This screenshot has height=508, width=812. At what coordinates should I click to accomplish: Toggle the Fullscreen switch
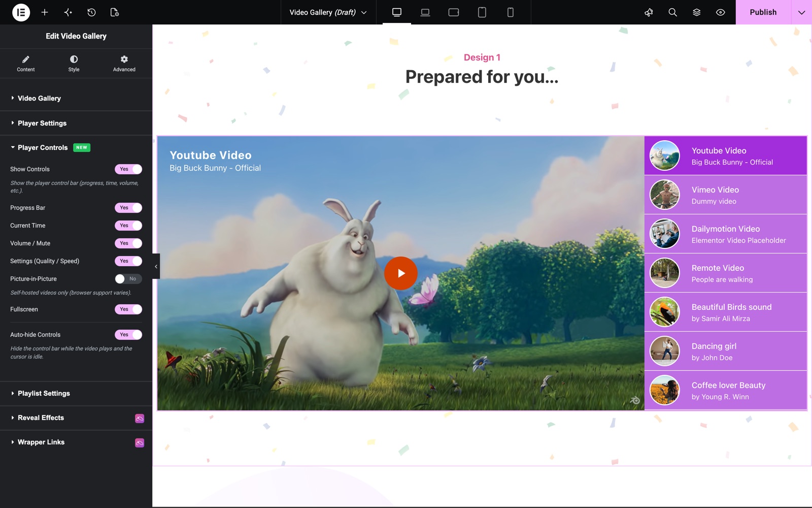click(128, 309)
